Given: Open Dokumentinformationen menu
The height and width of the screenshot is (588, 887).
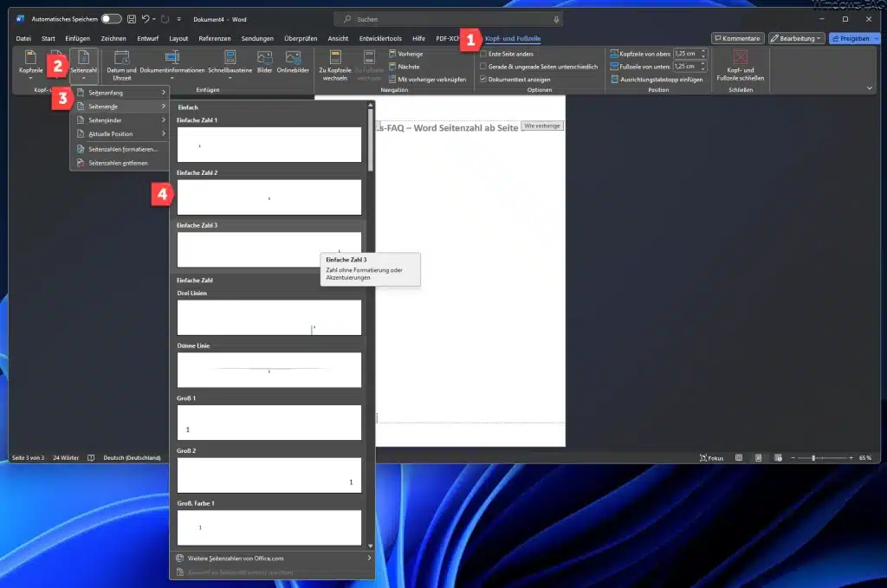Looking at the screenshot, I should (x=172, y=65).
